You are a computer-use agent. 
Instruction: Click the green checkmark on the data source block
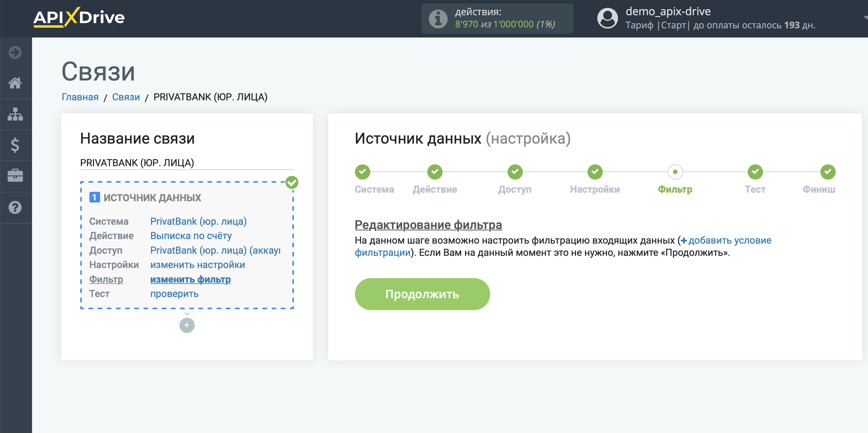click(292, 182)
